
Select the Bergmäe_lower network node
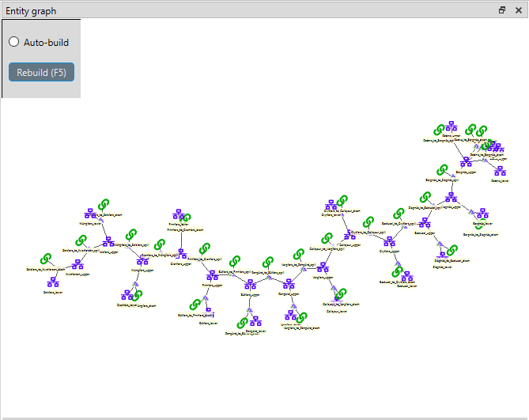pos(483,214)
